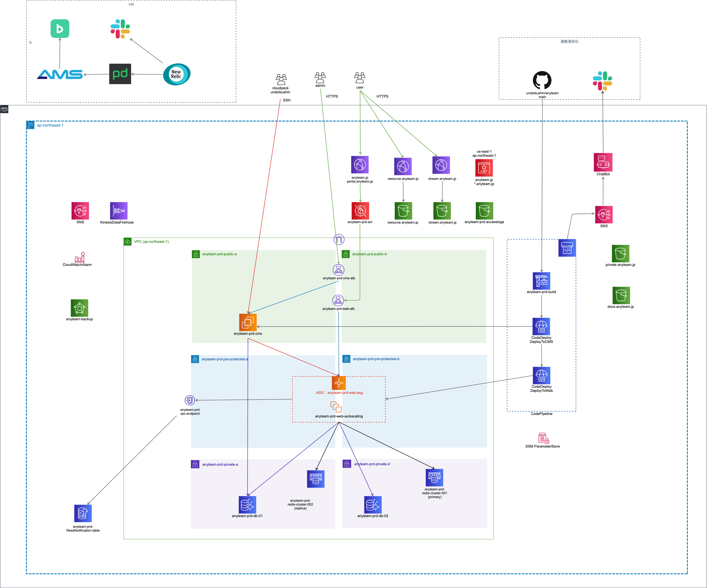Viewport: 707px width, 588px height.
Task: Select the anyteam-prd-web-autoscaling instances icon
Action: pyautogui.click(x=336, y=407)
